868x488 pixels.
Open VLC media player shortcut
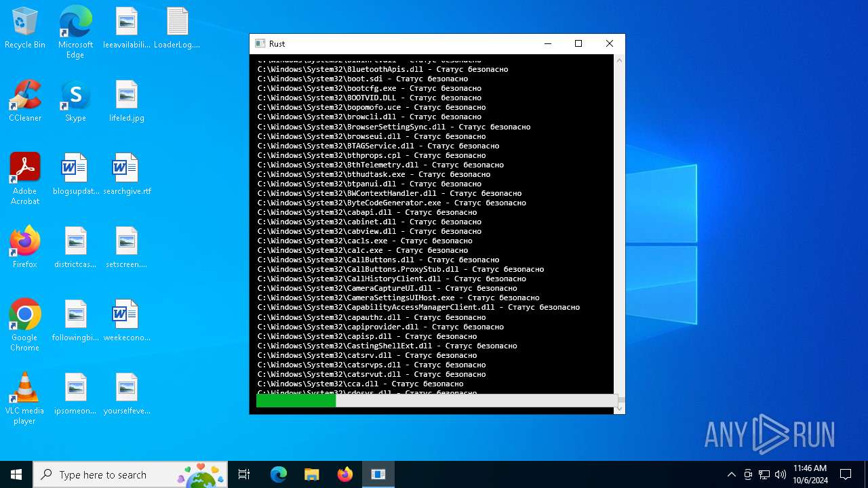25,399
